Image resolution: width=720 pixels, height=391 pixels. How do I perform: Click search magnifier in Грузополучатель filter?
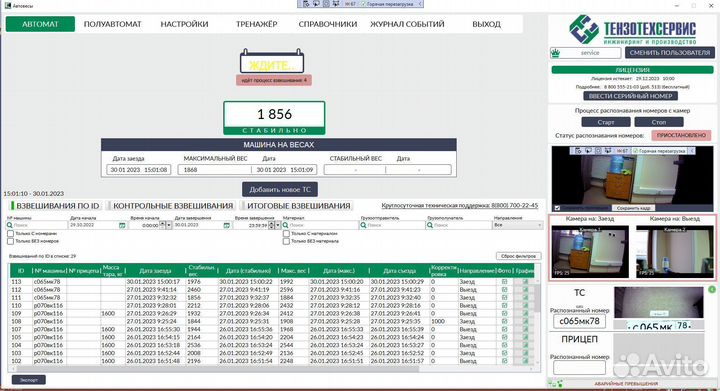[430, 225]
